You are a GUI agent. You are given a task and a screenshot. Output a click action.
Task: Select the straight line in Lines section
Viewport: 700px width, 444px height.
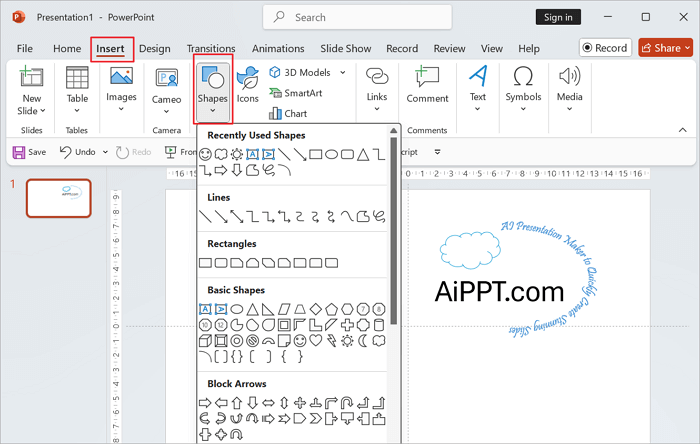point(205,217)
